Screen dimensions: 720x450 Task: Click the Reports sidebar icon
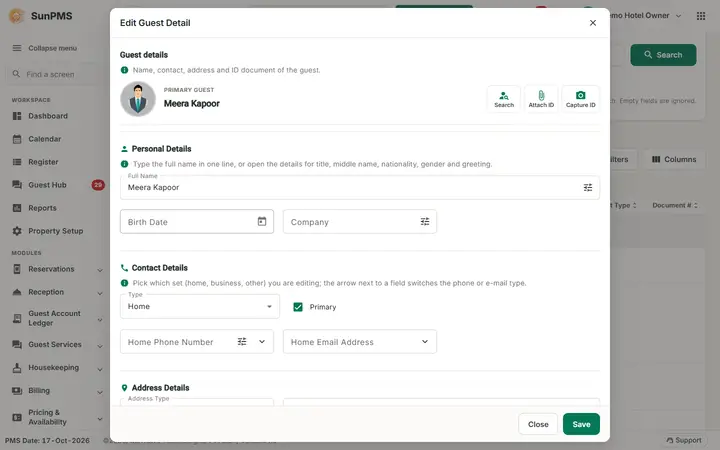pyautogui.click(x=17, y=208)
